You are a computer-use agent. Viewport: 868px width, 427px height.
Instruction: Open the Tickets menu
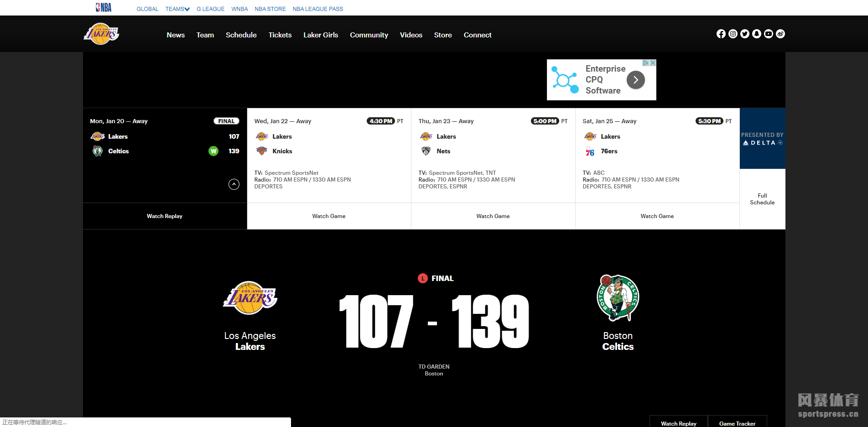click(x=280, y=35)
